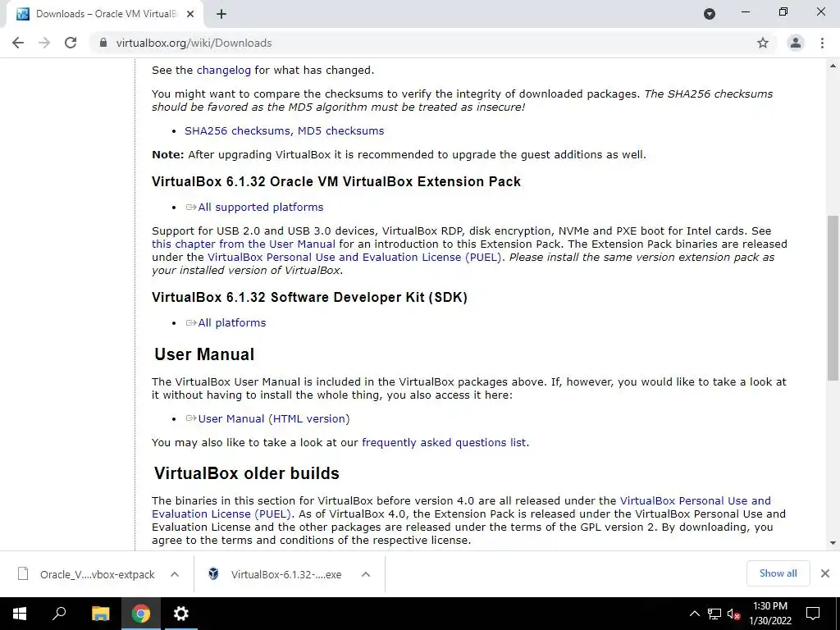Open SHA256 checksums link
The height and width of the screenshot is (630, 840).
[x=238, y=130]
